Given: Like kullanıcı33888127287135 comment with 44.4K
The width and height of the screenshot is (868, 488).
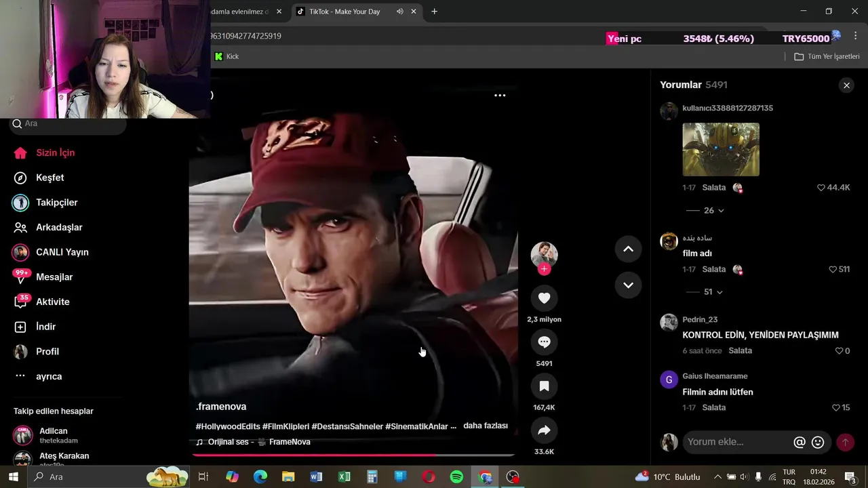Looking at the screenshot, I should click(821, 188).
